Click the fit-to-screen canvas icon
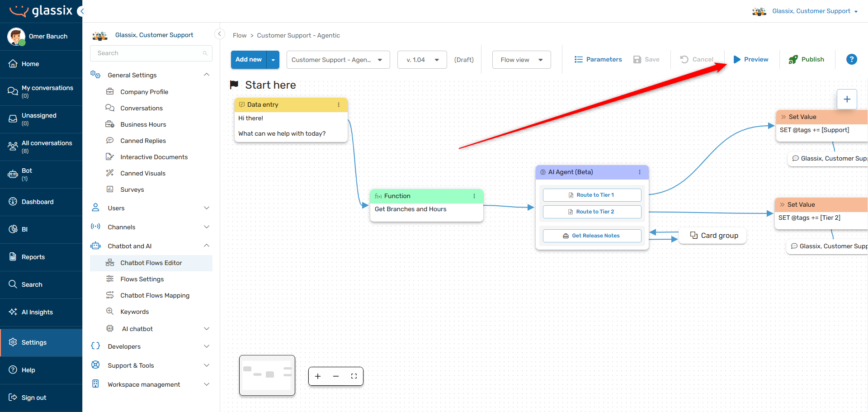The width and height of the screenshot is (868, 412). pos(354,376)
